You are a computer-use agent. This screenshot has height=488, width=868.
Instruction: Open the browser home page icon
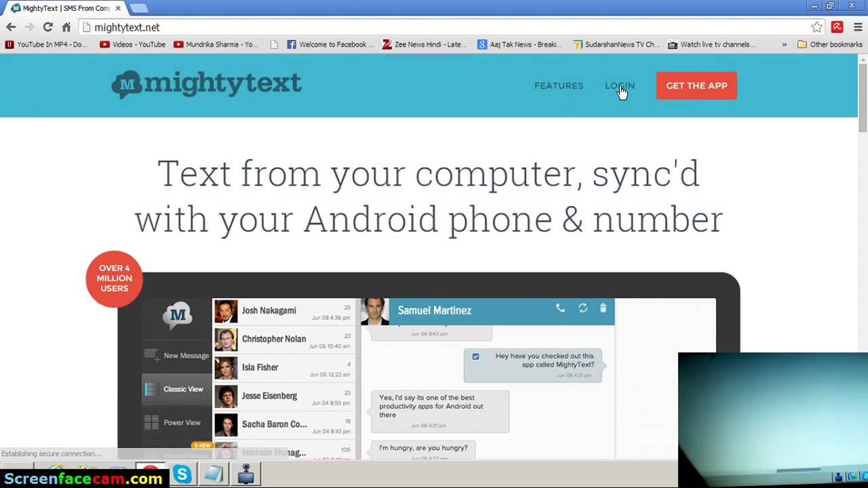(x=66, y=27)
